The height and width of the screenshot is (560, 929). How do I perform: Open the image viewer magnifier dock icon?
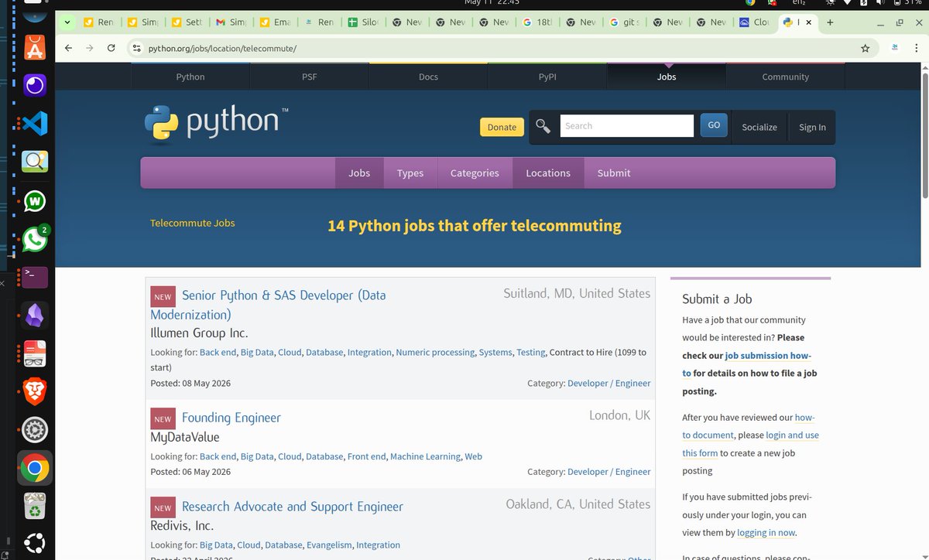pyautogui.click(x=35, y=161)
